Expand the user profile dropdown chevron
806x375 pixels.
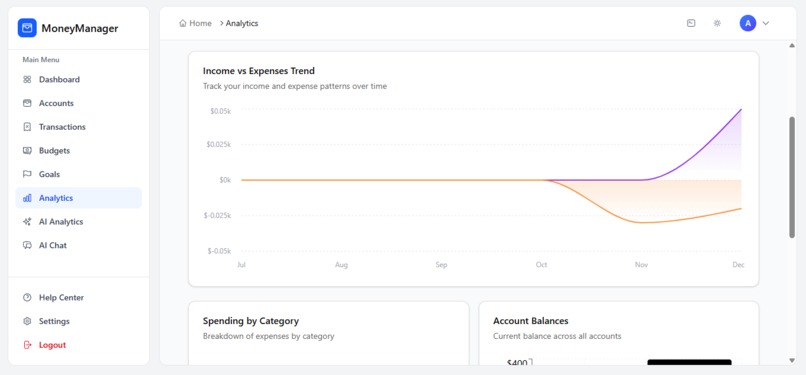[766, 23]
